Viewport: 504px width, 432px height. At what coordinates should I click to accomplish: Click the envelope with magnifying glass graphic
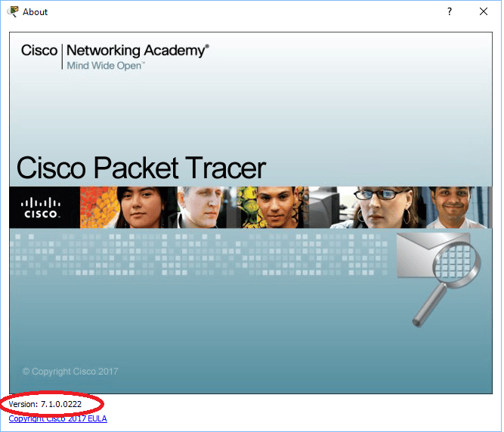point(438,279)
